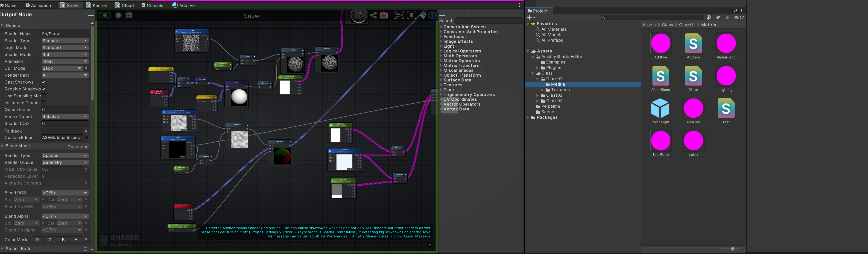Open the create asset plus button
This screenshot has height=254, width=868.
(x=531, y=17)
